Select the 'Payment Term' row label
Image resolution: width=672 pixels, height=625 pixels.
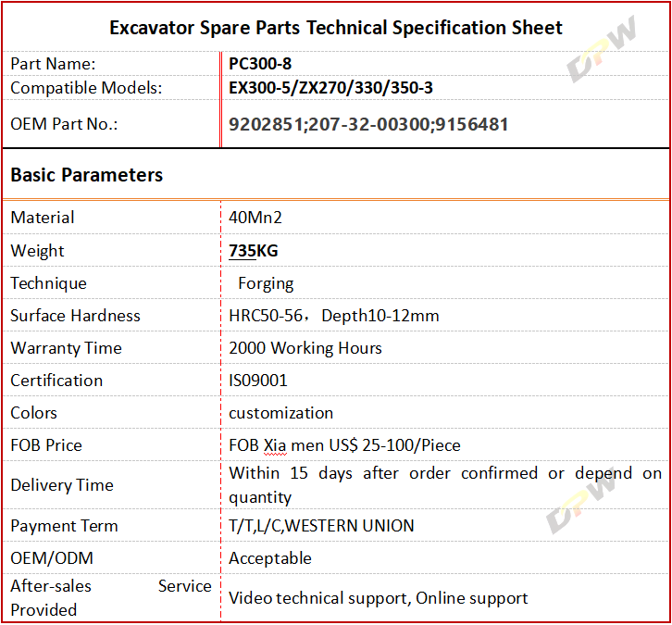[64, 526]
